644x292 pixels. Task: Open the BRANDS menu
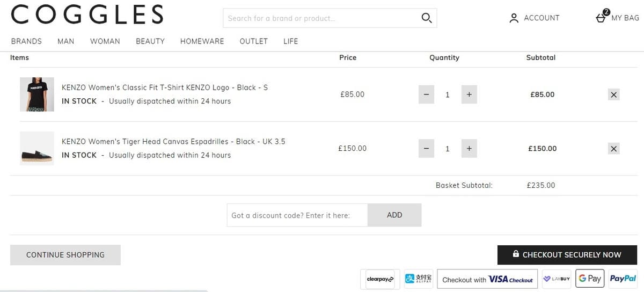tap(26, 41)
